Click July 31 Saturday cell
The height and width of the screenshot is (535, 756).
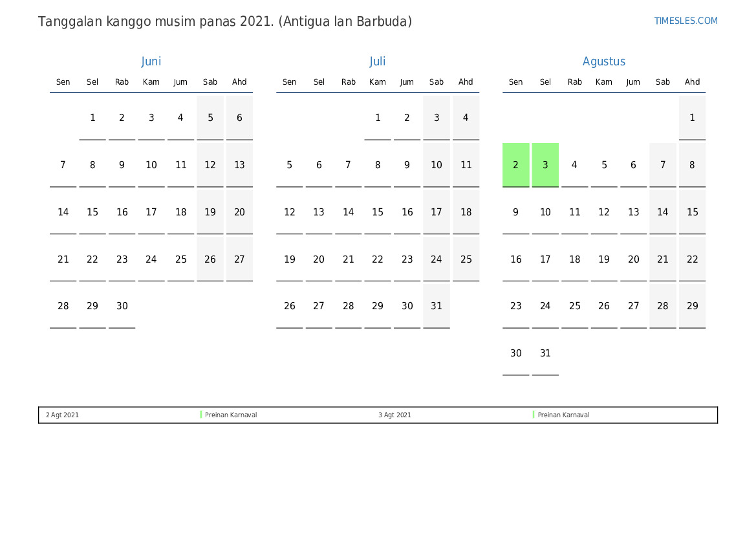pos(437,307)
